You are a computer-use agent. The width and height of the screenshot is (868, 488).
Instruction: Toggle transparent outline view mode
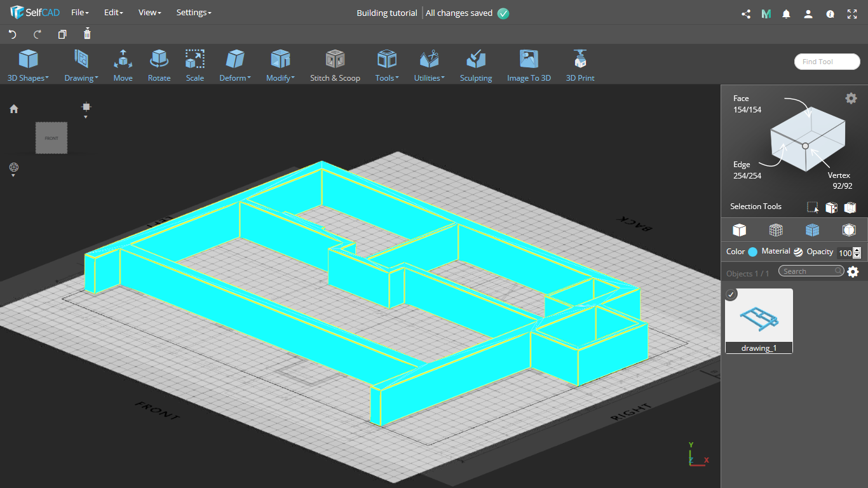point(849,229)
